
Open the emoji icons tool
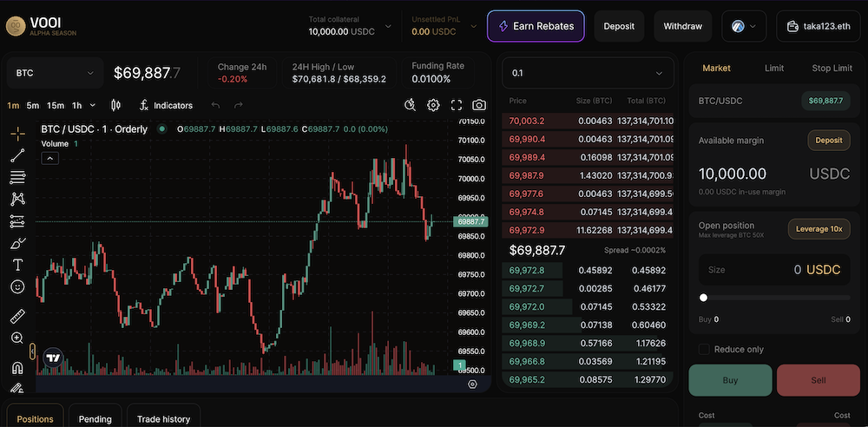pos(17,287)
